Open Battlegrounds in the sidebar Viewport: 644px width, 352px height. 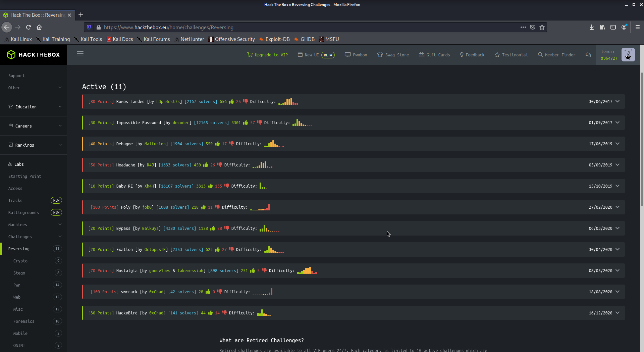coord(34,212)
